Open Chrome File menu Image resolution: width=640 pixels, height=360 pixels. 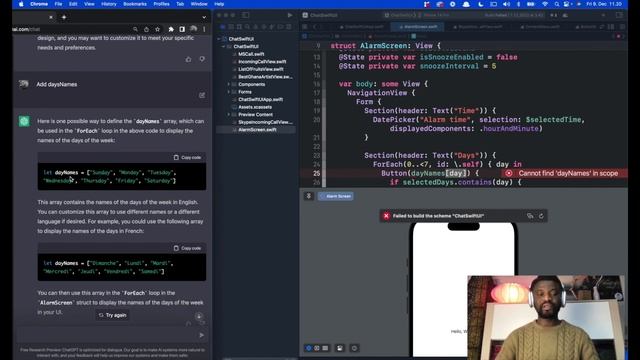58,4
